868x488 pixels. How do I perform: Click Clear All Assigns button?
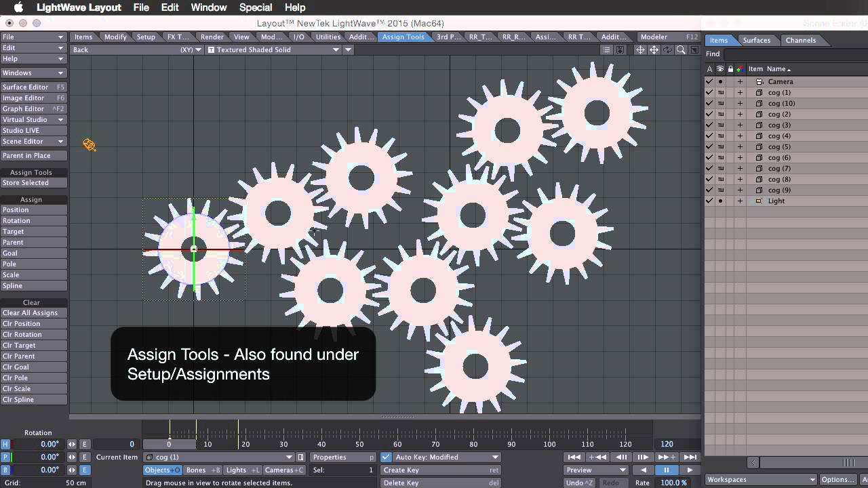(x=33, y=312)
